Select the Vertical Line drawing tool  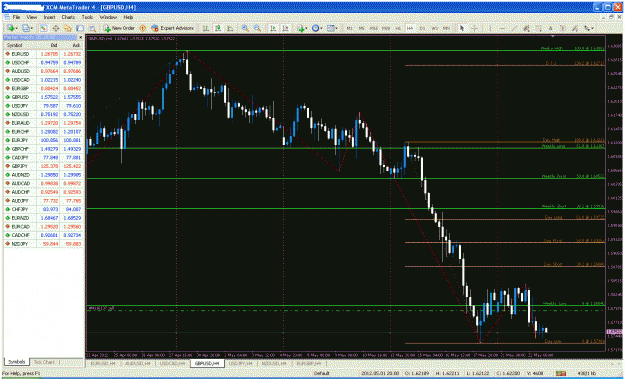pyautogui.click(x=490, y=28)
